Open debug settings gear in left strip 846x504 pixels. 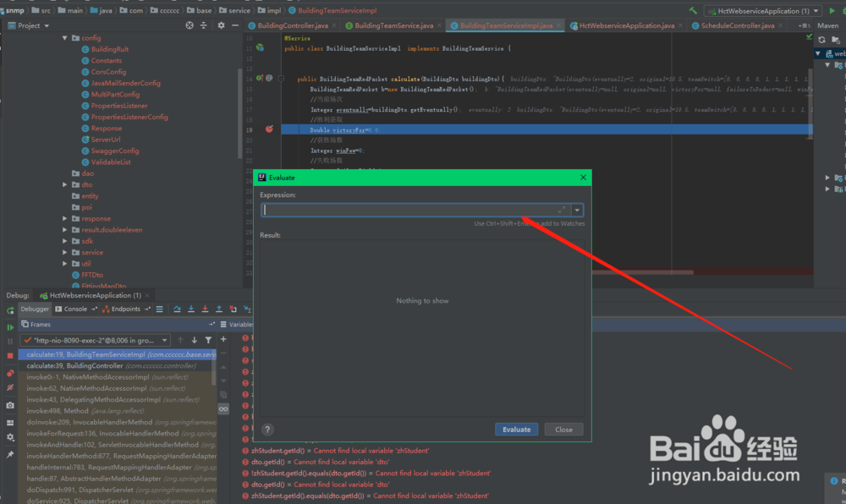coord(10,438)
